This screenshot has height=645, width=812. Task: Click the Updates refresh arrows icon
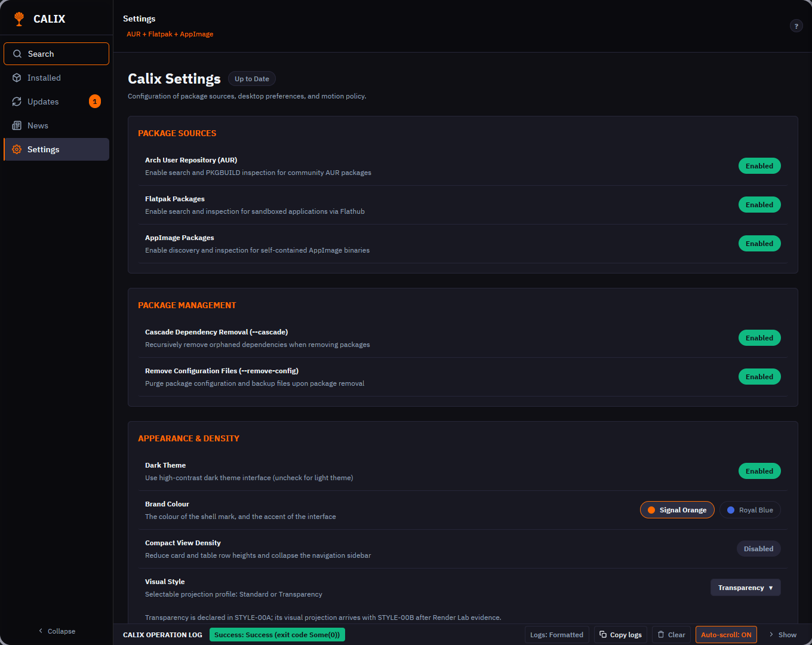click(17, 102)
